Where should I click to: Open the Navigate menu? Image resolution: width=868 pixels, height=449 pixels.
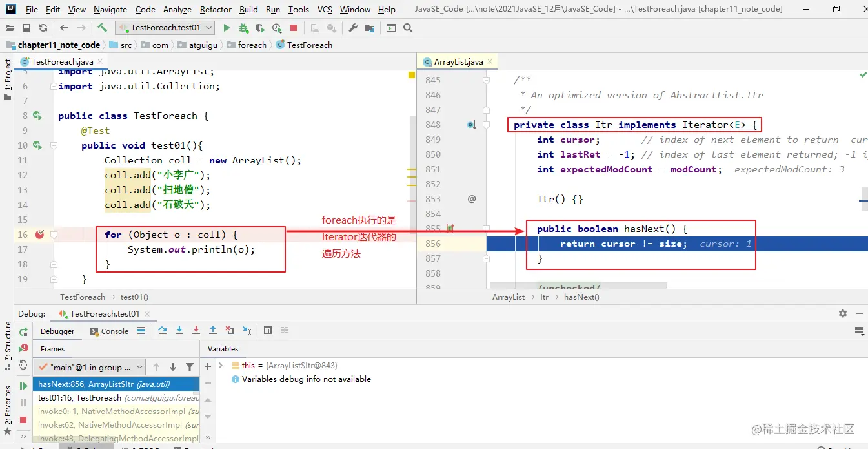pyautogui.click(x=110, y=10)
